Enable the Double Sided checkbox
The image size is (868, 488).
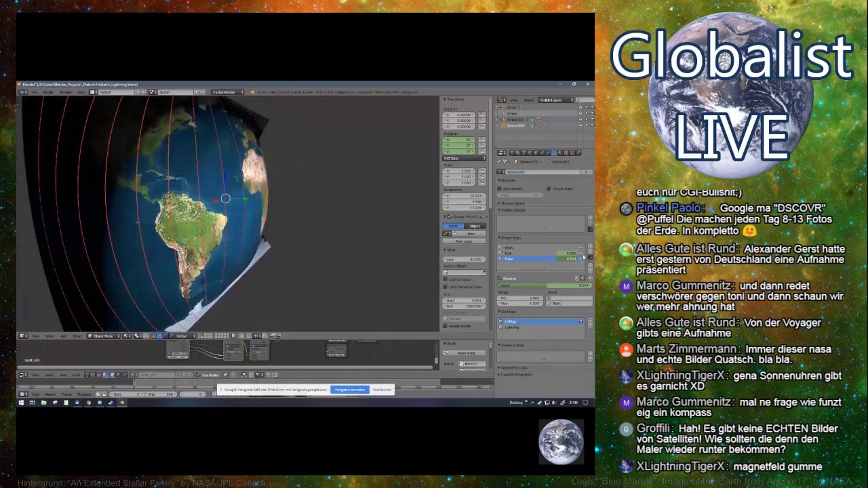point(549,188)
